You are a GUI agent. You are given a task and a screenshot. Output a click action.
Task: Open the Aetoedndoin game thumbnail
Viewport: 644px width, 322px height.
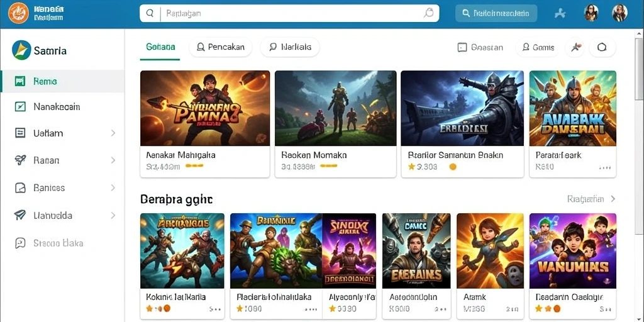pos(416,251)
